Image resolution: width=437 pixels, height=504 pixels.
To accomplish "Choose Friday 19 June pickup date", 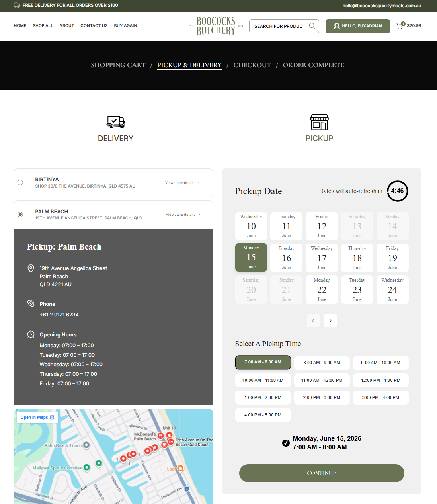I will pos(392,258).
